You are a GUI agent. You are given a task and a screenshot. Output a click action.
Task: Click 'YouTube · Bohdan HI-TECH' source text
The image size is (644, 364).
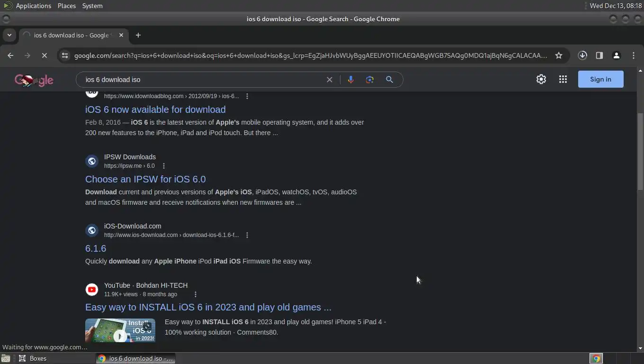pos(146,285)
